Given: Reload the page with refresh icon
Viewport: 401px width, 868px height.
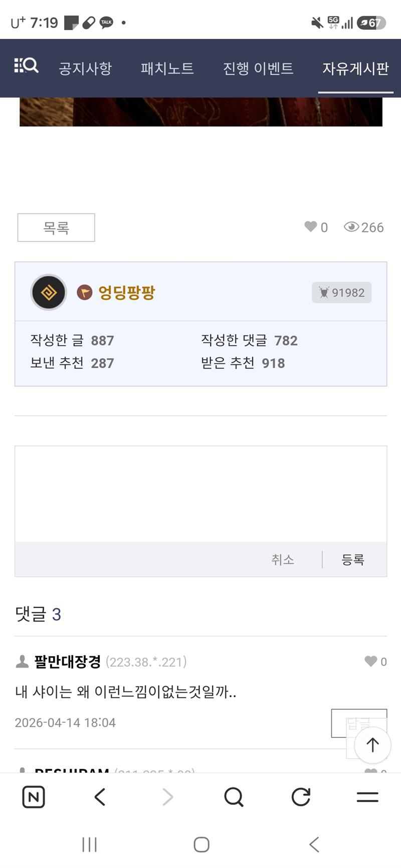Looking at the screenshot, I should [x=301, y=796].
